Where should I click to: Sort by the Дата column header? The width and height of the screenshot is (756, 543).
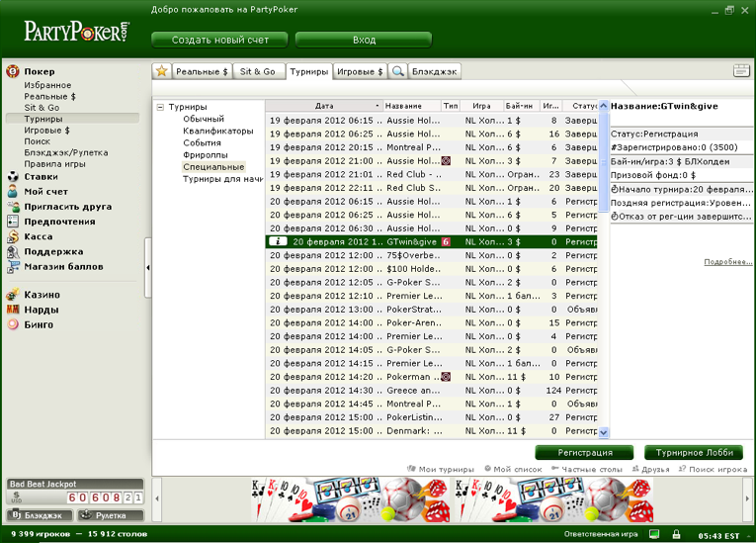coord(324,106)
